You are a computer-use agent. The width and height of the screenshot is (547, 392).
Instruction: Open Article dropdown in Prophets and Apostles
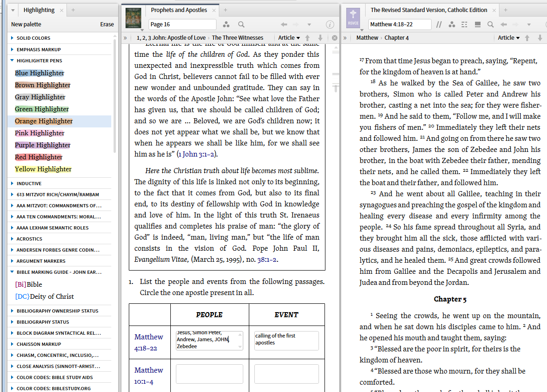[x=289, y=38]
